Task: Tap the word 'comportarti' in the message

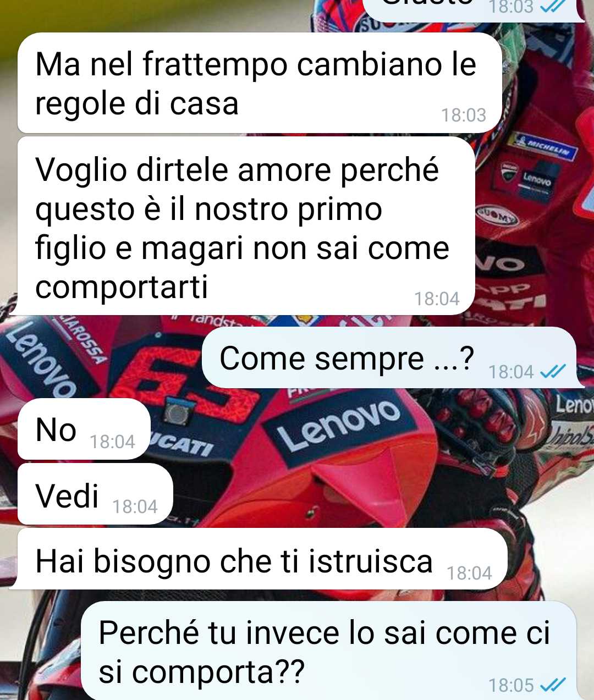Action: [x=122, y=287]
